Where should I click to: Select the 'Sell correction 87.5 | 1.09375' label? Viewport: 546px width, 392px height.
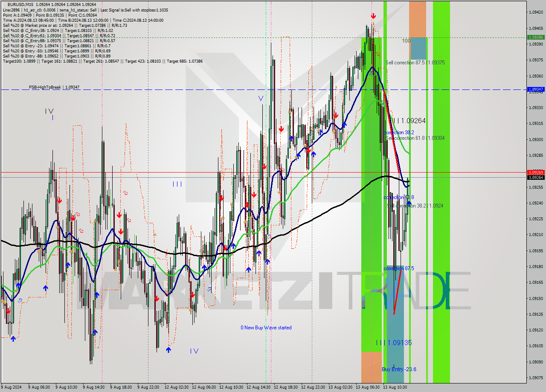(x=415, y=63)
